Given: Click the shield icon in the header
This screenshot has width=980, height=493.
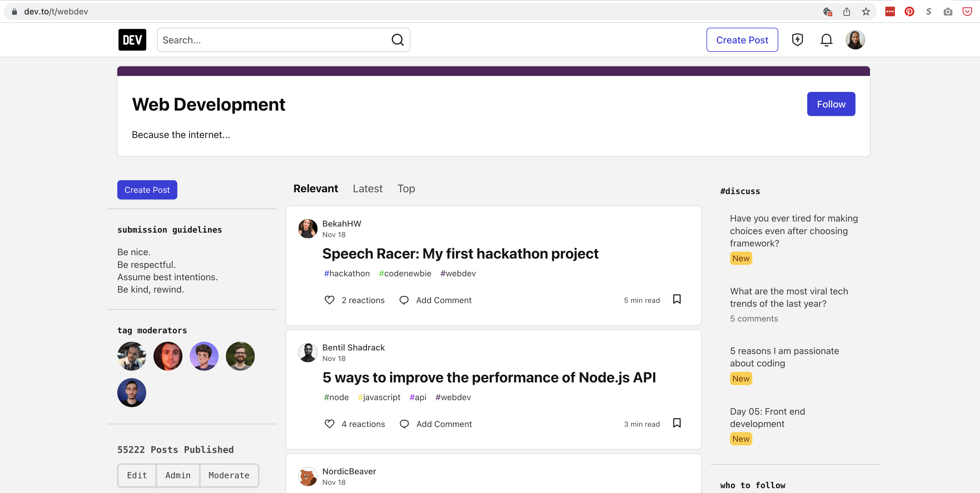Looking at the screenshot, I should tap(797, 39).
